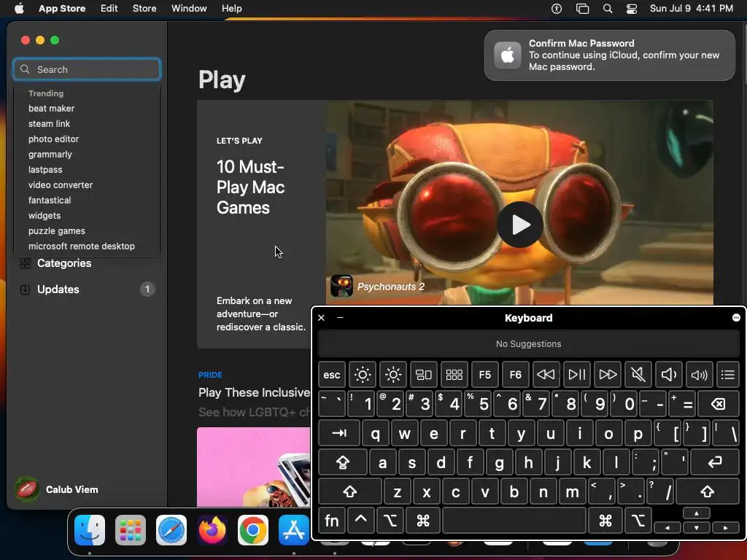Click the volume down key on Keyboard
This screenshot has width=747, height=560.
click(668, 375)
